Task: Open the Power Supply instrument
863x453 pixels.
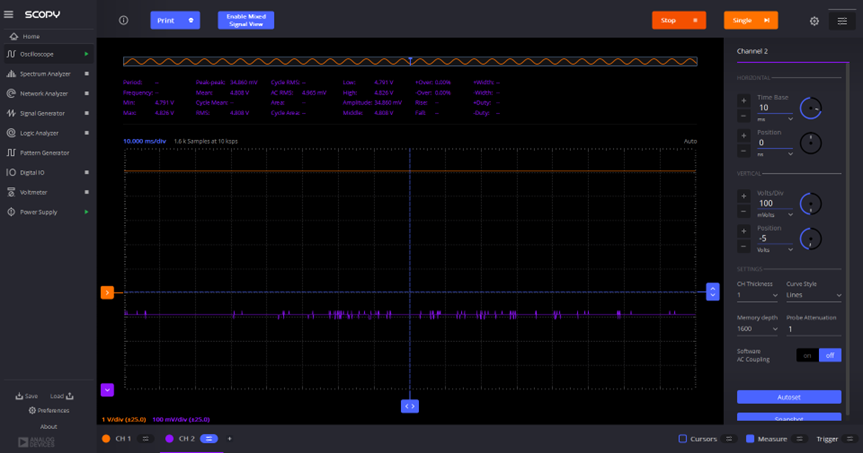Action: click(x=39, y=212)
